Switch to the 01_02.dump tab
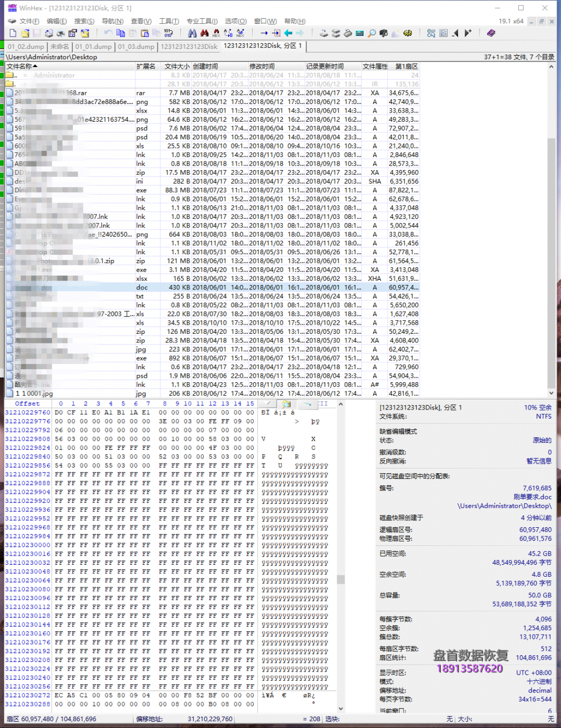This screenshot has height=728, width=561. 26,47
